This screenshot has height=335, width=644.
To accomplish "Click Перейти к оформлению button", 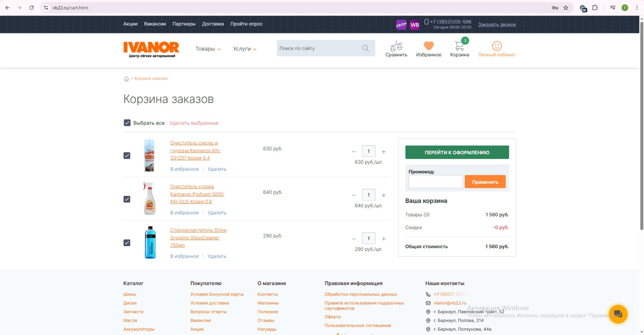I will click(457, 152).
